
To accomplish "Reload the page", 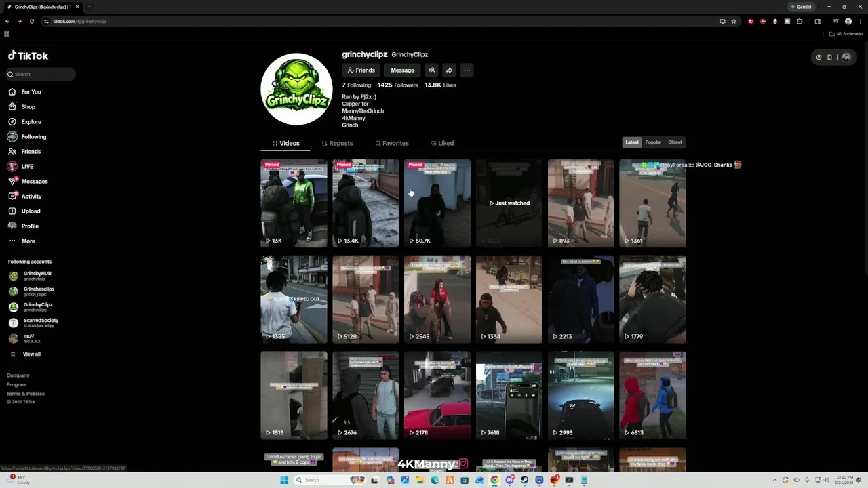I will tap(31, 22).
